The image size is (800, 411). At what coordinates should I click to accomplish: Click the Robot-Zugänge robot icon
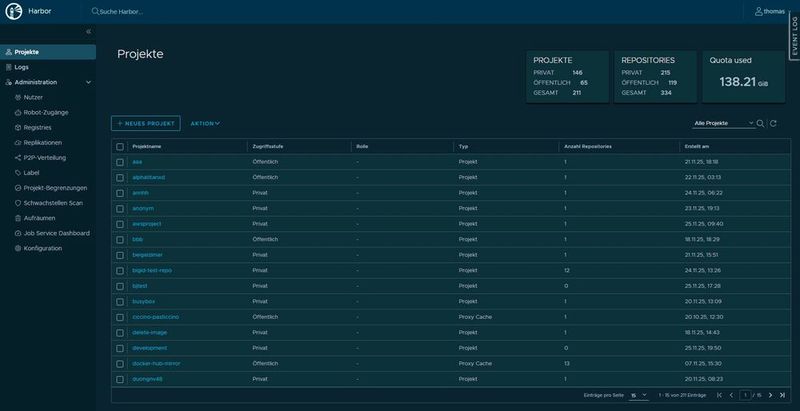[x=18, y=113]
